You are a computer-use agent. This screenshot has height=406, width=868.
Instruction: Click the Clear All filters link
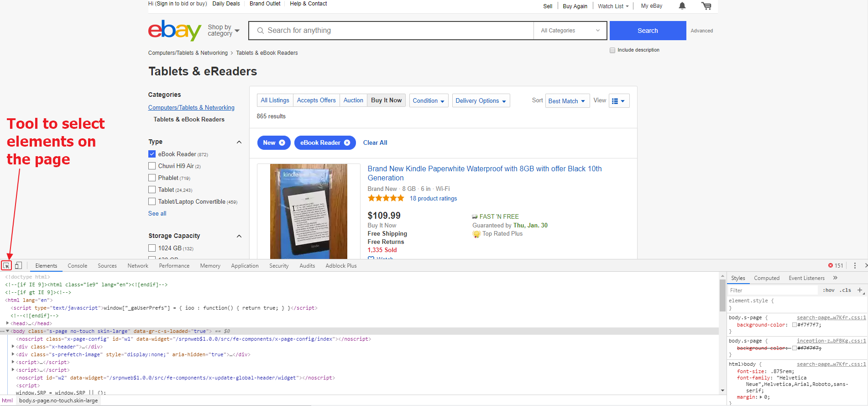pos(375,142)
